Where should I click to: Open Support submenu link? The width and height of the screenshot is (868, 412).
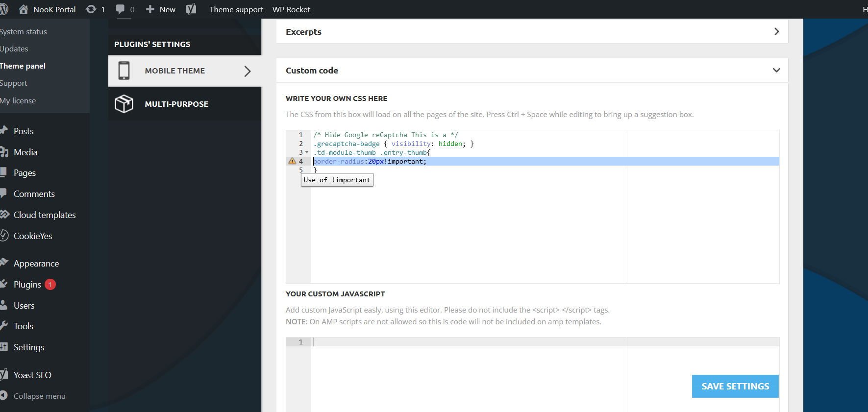click(14, 83)
